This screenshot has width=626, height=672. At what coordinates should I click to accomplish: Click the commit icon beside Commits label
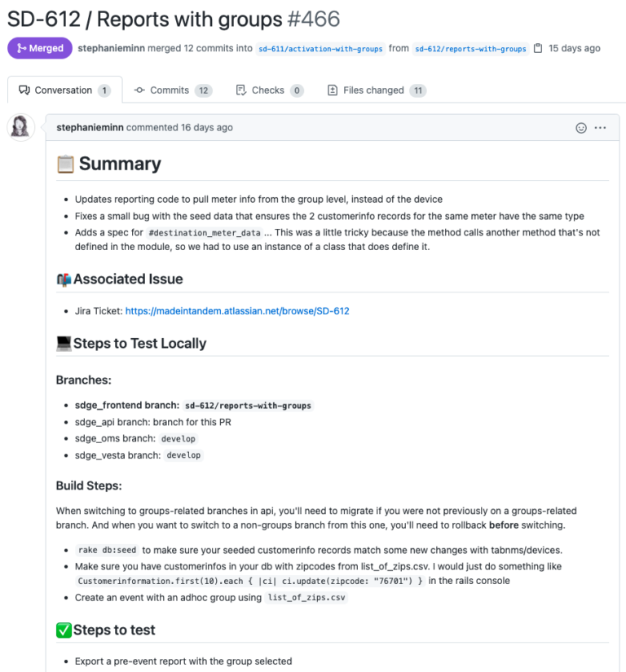[x=140, y=90]
